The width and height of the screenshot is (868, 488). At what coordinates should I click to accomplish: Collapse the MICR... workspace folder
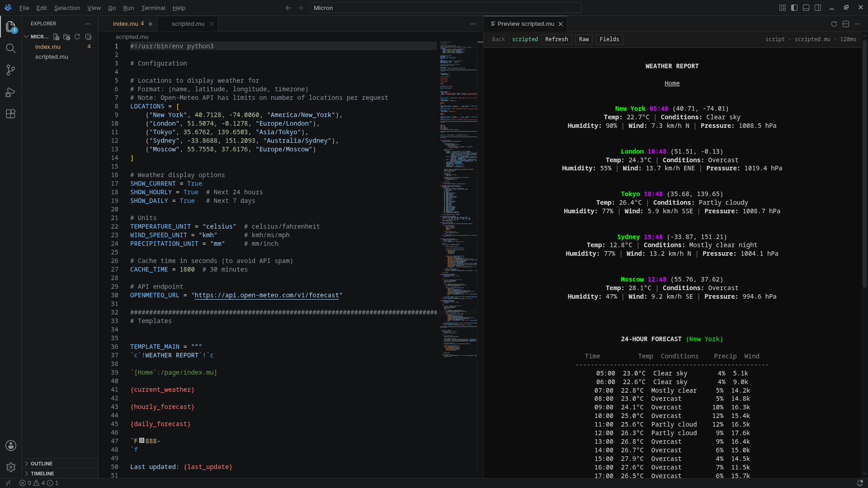26,37
